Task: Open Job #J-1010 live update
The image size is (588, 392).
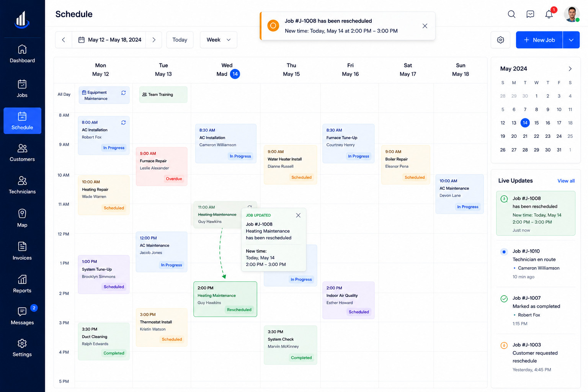Action: (536, 264)
